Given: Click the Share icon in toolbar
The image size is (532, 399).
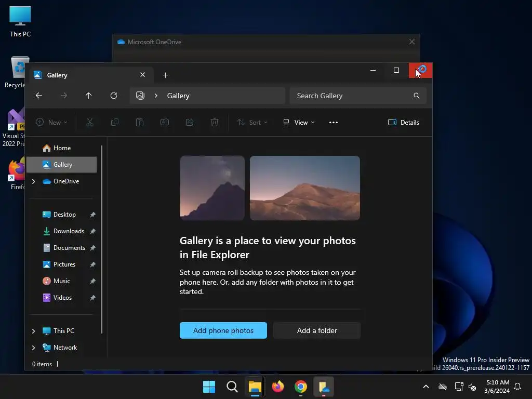Looking at the screenshot, I should point(189,122).
